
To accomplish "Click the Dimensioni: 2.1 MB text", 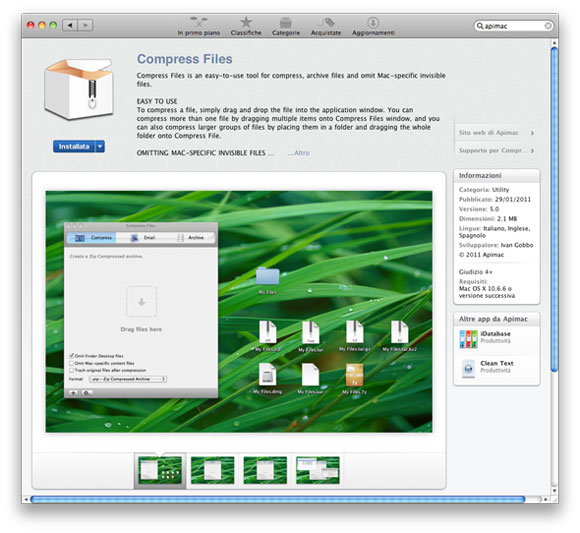I will [x=488, y=219].
